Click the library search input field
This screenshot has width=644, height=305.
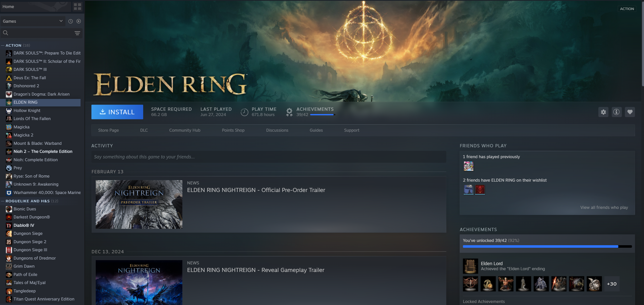coord(40,33)
